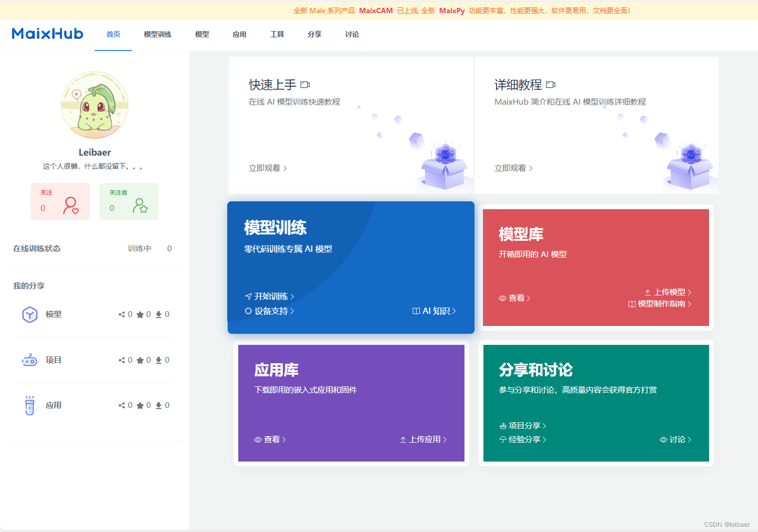The width and height of the screenshot is (758, 532).
Task: Click 立即观看 in 快速上手 card
Action: [268, 168]
